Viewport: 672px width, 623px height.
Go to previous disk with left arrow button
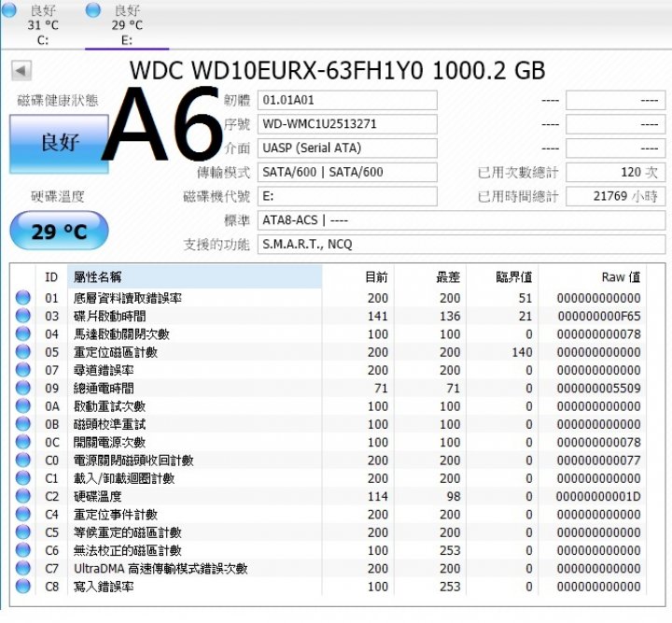coord(21,70)
